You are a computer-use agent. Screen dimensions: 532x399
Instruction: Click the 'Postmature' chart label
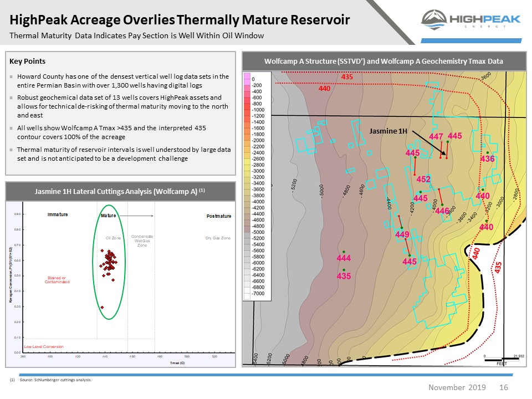(219, 216)
